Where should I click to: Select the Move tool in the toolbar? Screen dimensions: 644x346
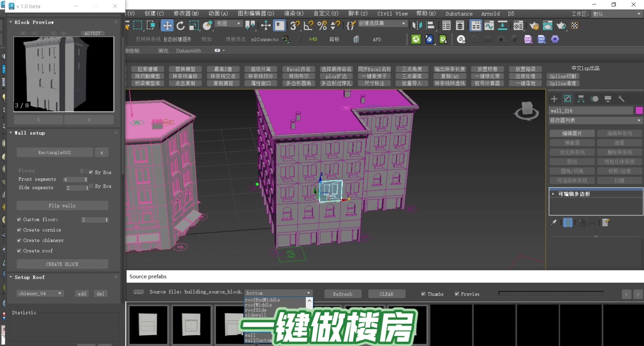click(167, 26)
